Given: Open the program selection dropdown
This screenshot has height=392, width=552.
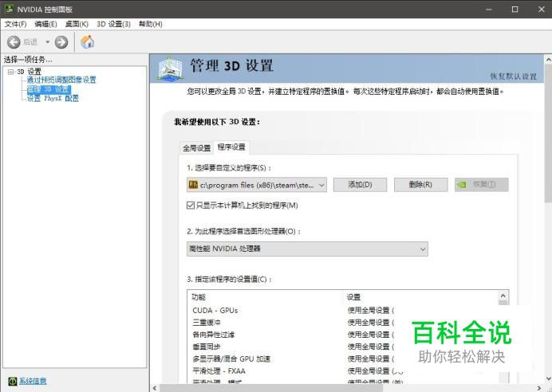Looking at the screenshot, I should tap(257, 185).
